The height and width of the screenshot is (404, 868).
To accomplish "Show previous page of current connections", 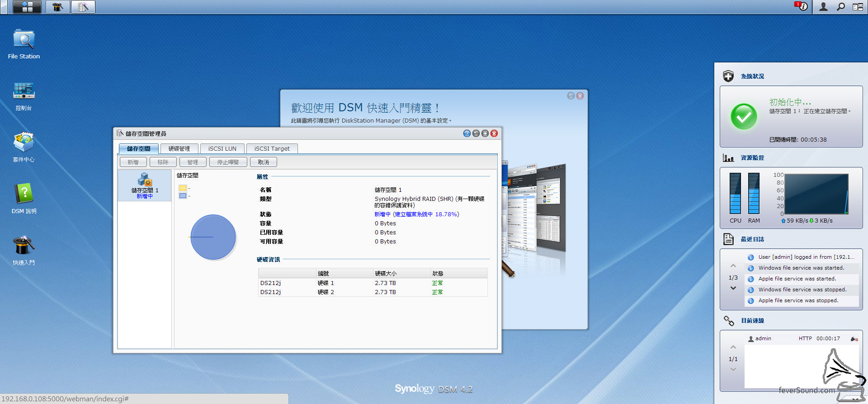I will [x=733, y=347].
